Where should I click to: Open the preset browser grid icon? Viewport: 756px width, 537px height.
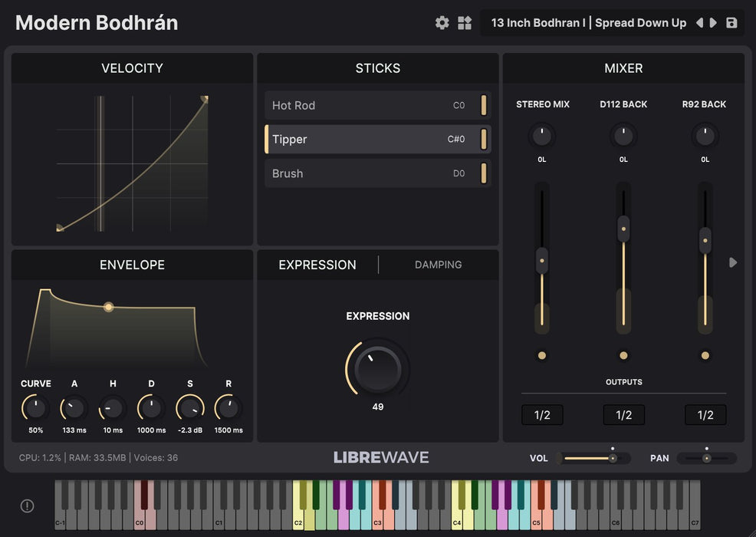[465, 23]
